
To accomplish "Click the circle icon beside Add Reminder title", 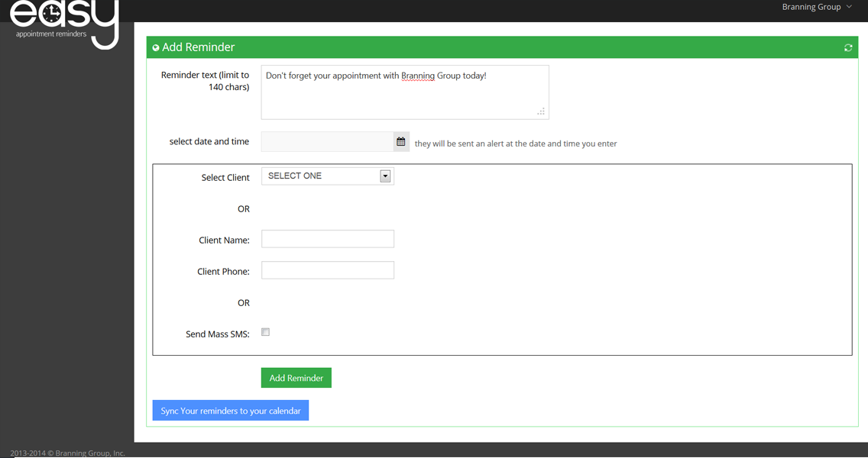I will pyautogui.click(x=156, y=48).
